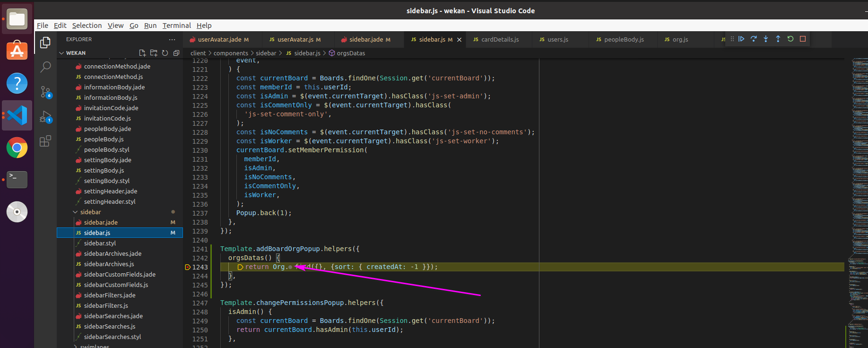Expand the swimlanes folder
The image size is (868, 348).
[x=75, y=346]
